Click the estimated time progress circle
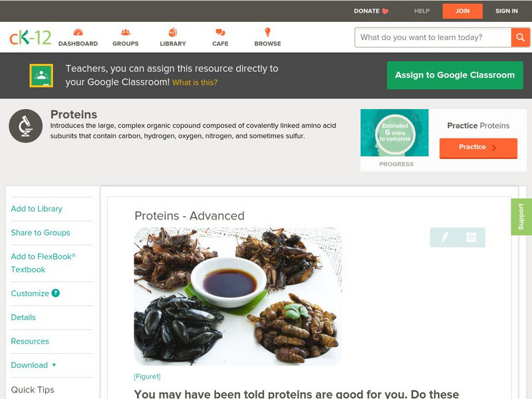Screen dimensions: 532x399 395,132
